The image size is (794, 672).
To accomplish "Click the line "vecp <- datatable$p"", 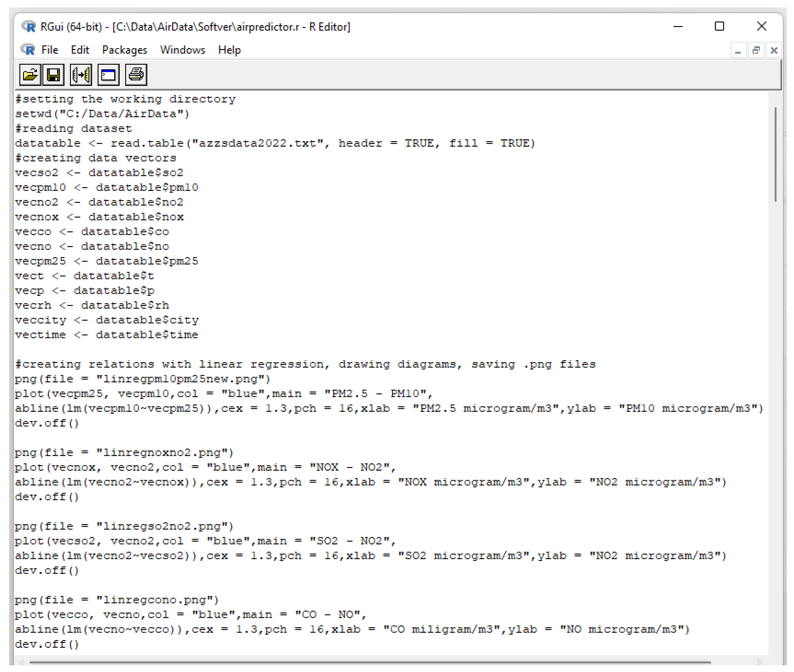I will [85, 291].
